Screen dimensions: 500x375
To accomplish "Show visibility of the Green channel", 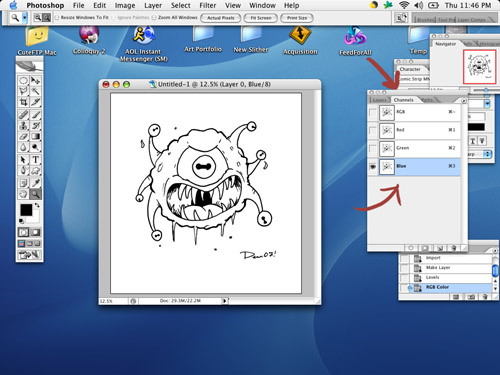I will tap(373, 149).
